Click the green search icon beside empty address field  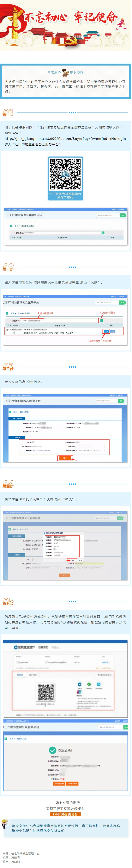click(x=103, y=233)
